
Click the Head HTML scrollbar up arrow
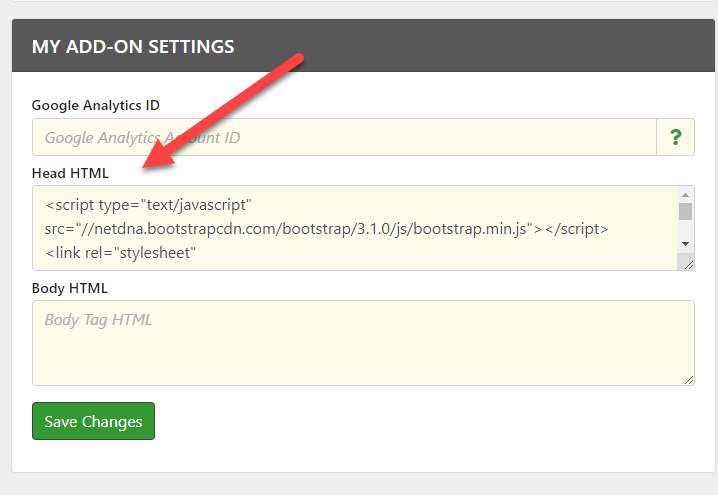pyautogui.click(x=685, y=195)
